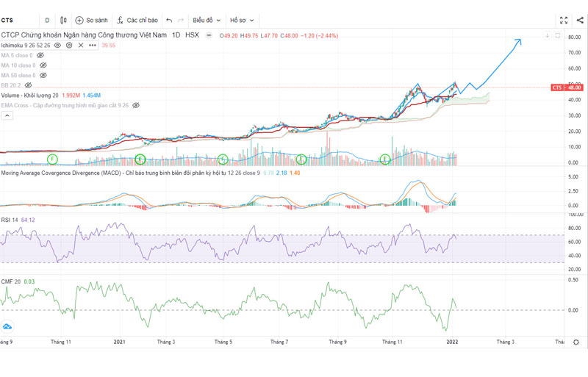Image resolution: width=588 pixels, height=377 pixels.
Task: Click the 2021 label on the time axis
Action: pos(119,342)
